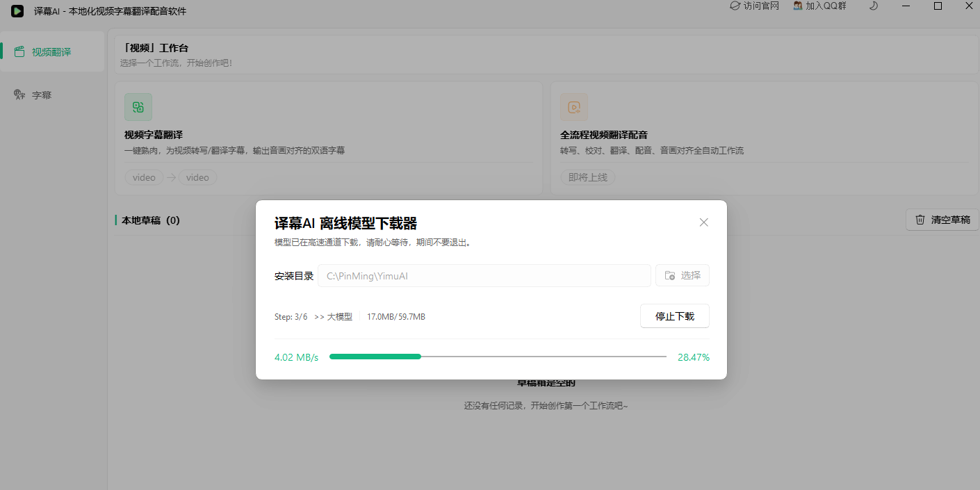The image size is (980, 490).
Task: Click the person icon beside 加入QQ群
Action: (798, 6)
